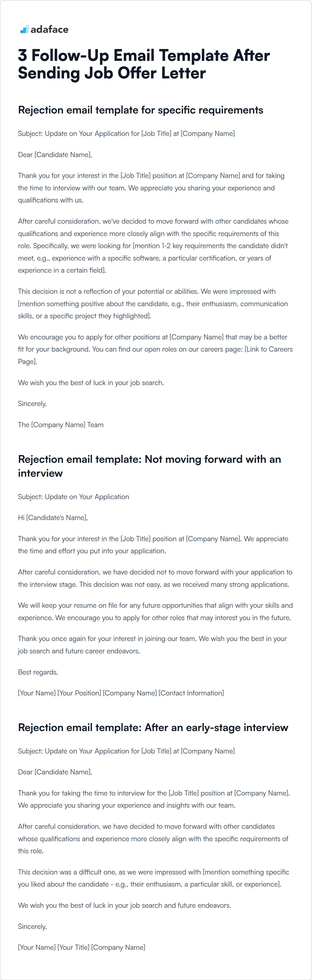Click paragraph starting 'This decision was a difficult one'

pyautogui.click(x=153, y=878)
